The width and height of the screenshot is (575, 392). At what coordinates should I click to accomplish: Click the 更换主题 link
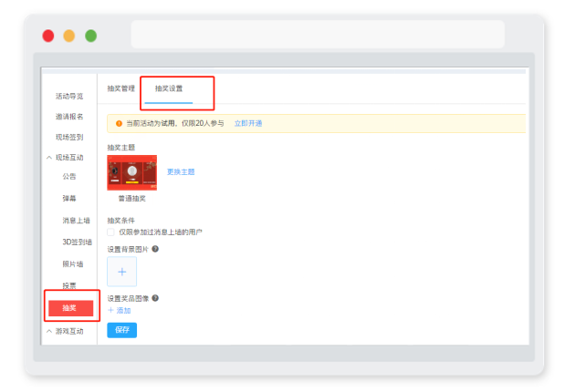point(181,171)
